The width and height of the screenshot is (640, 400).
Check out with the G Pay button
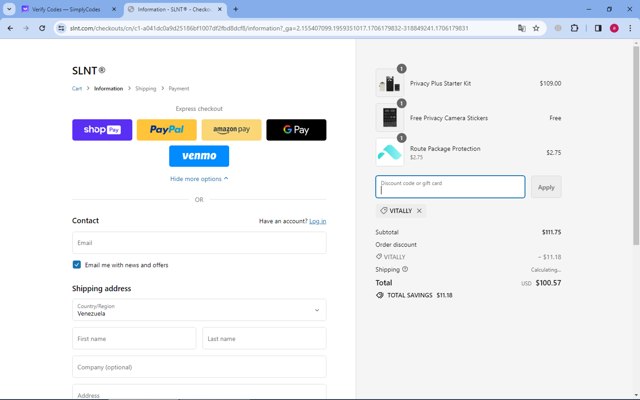coord(296,130)
